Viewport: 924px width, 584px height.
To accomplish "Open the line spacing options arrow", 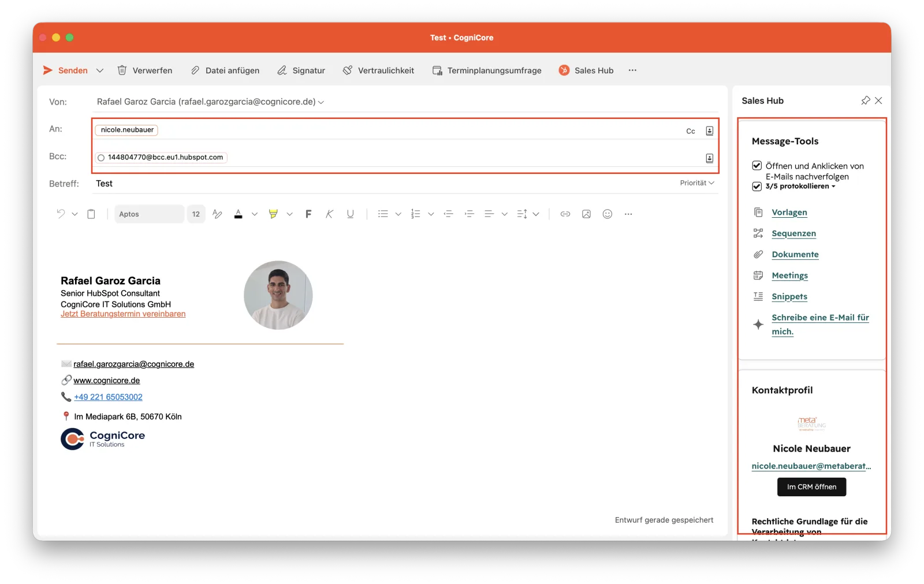I will [536, 214].
